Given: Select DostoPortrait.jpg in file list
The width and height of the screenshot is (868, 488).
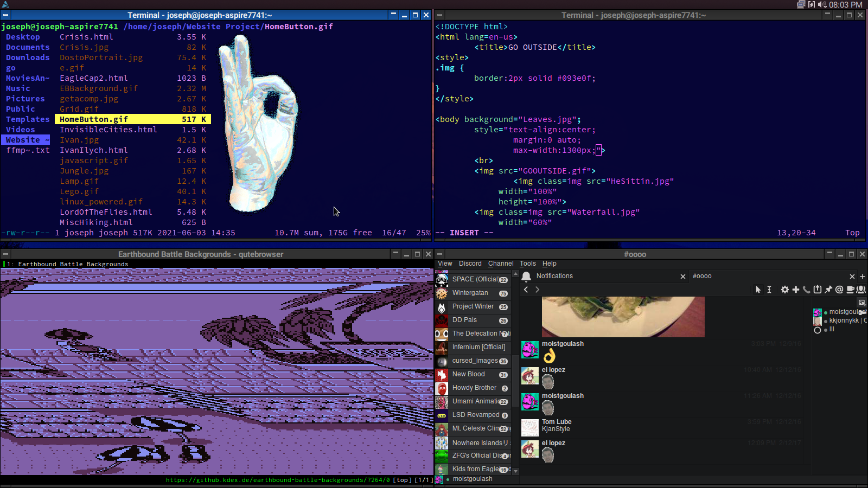Looking at the screenshot, I should pyautogui.click(x=132, y=57).
